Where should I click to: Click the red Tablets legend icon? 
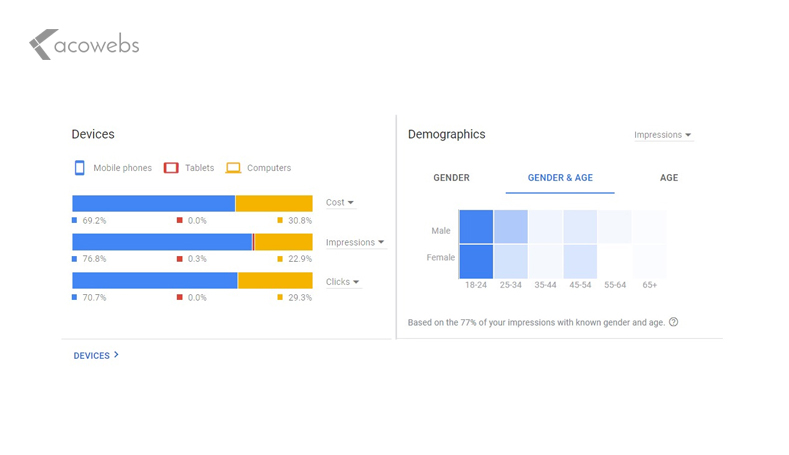pos(171,168)
